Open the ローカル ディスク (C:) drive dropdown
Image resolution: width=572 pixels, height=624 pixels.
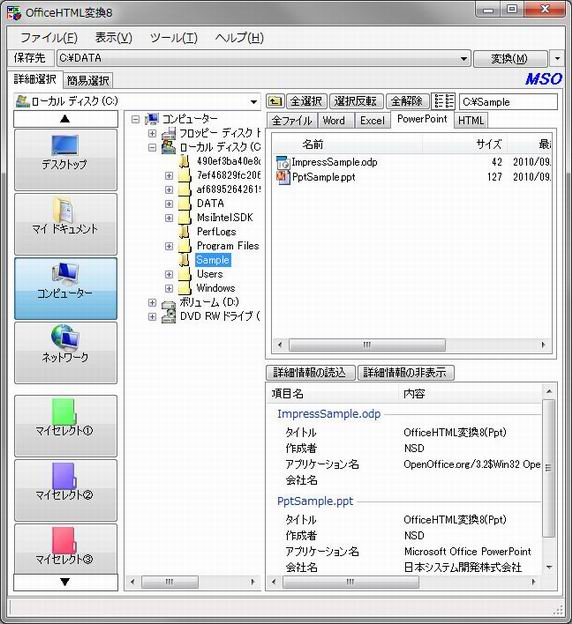click(254, 102)
